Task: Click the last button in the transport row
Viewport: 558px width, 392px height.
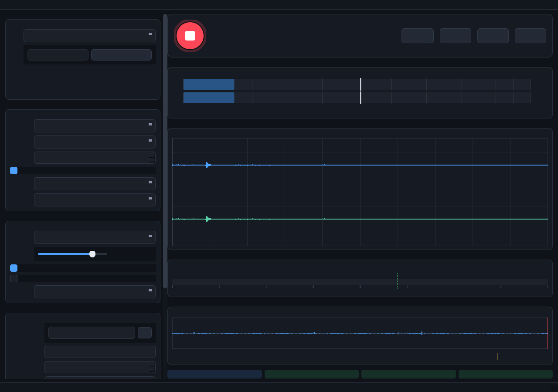Action: [x=531, y=36]
